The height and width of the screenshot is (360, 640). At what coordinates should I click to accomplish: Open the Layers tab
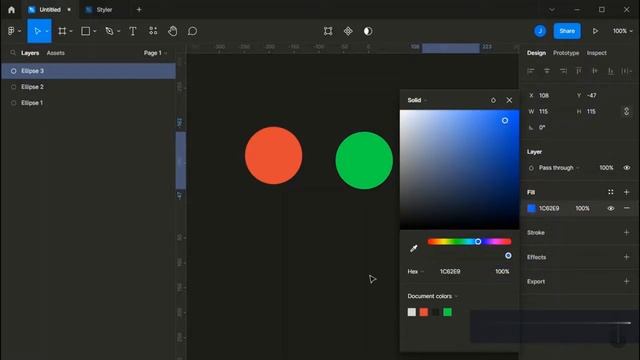click(30, 53)
